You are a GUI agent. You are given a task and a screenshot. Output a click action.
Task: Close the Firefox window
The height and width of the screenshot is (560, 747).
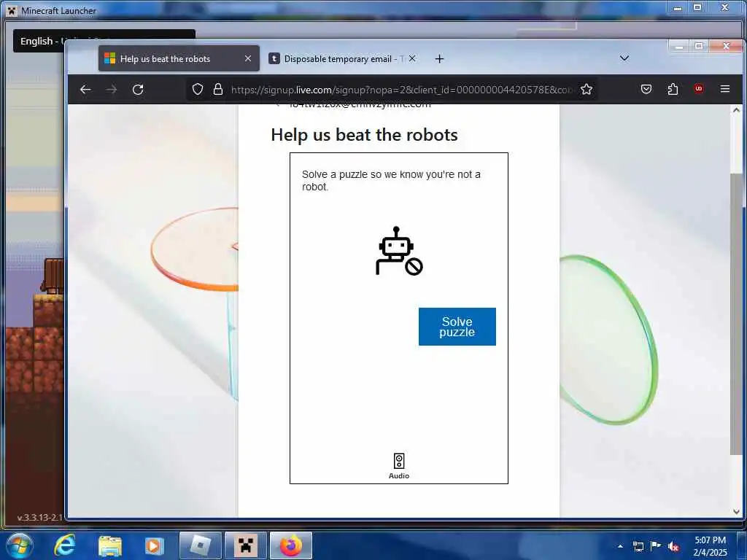(726, 46)
